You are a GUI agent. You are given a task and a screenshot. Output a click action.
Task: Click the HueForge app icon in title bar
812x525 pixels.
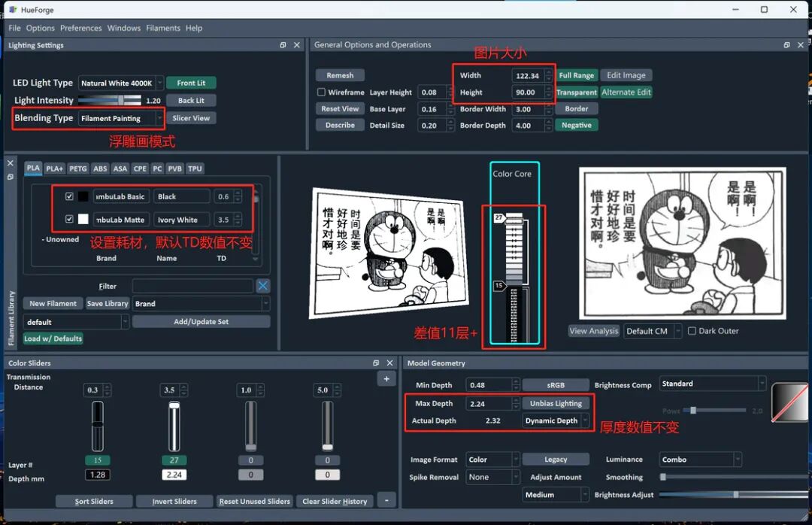click(x=13, y=9)
